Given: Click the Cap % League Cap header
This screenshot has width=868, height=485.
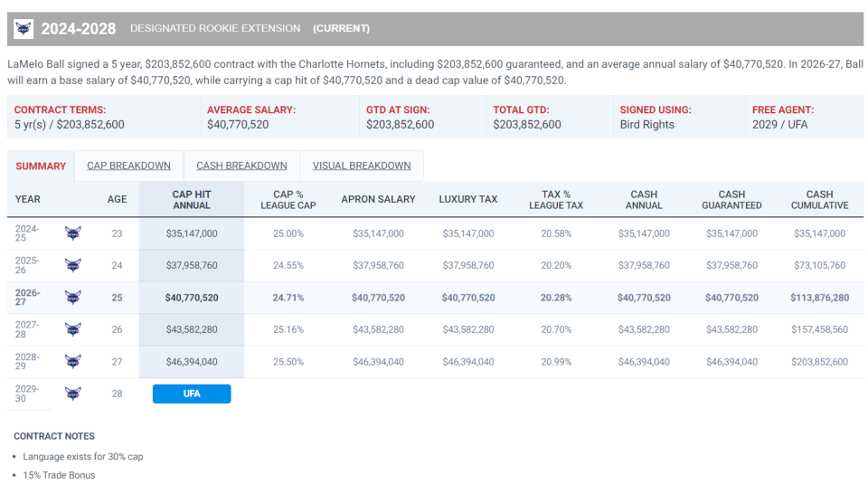Looking at the screenshot, I should [288, 200].
